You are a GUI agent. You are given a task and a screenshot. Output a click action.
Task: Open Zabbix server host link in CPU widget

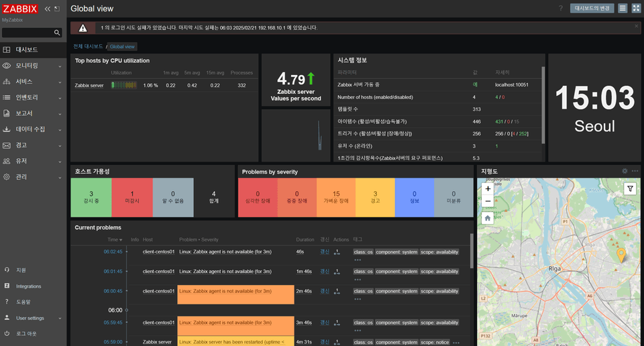[89, 85]
